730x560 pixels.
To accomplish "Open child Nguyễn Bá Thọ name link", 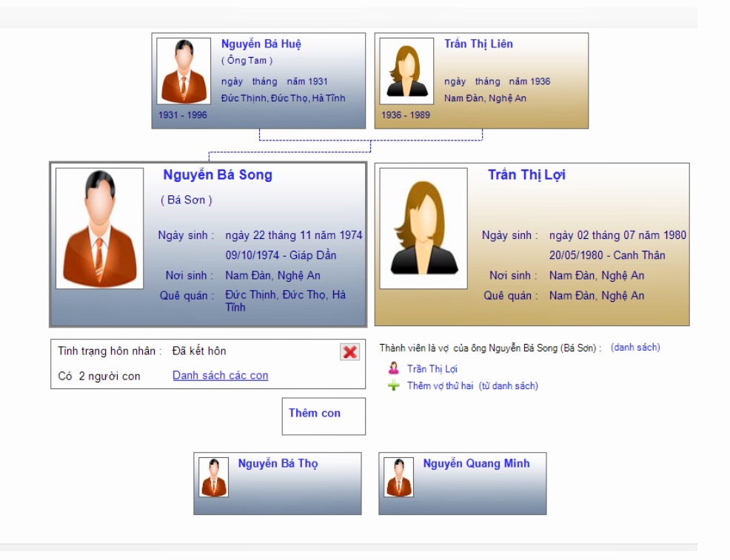I will [x=278, y=464].
